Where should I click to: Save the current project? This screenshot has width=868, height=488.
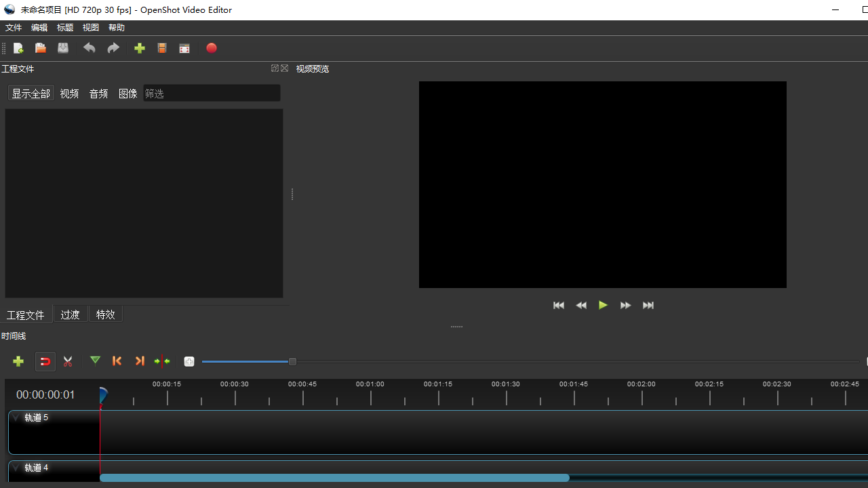coord(62,48)
